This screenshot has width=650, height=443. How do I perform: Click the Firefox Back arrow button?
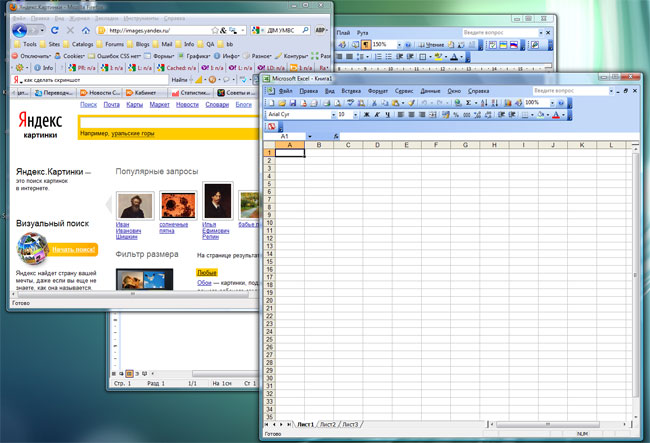point(19,30)
